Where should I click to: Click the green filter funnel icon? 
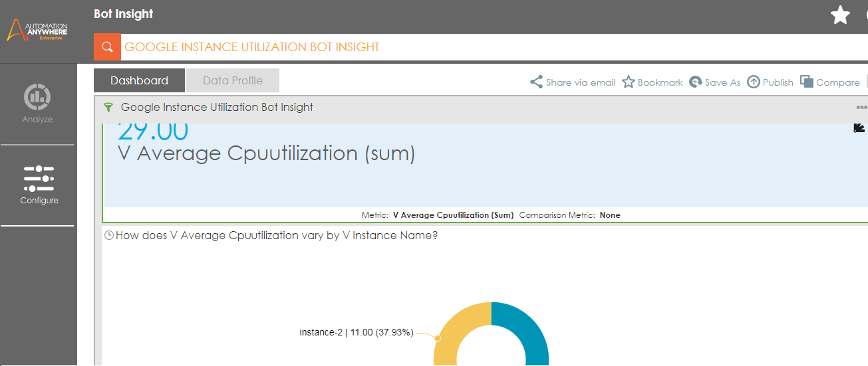[108, 108]
